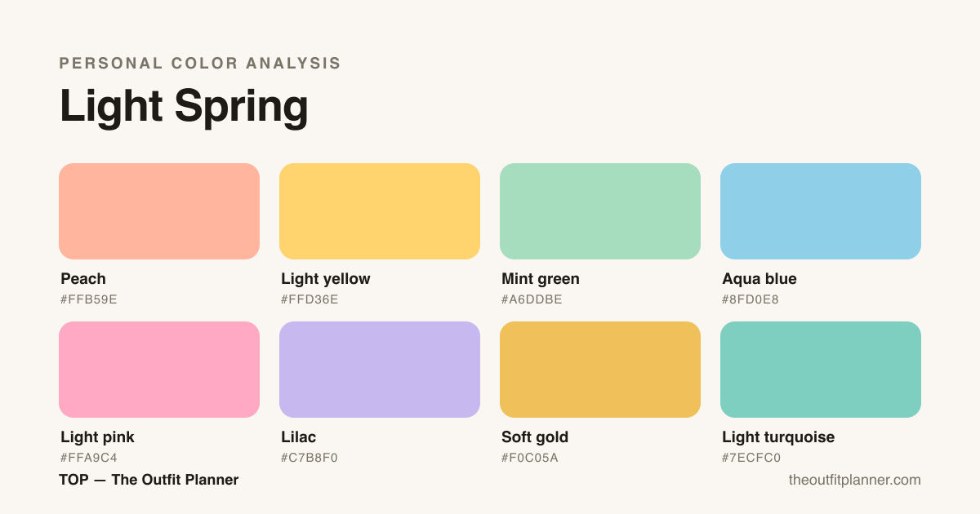Click the TOP — The Outfit Planner label
Image resolution: width=980 pixels, height=514 pixels.
pyautogui.click(x=149, y=480)
